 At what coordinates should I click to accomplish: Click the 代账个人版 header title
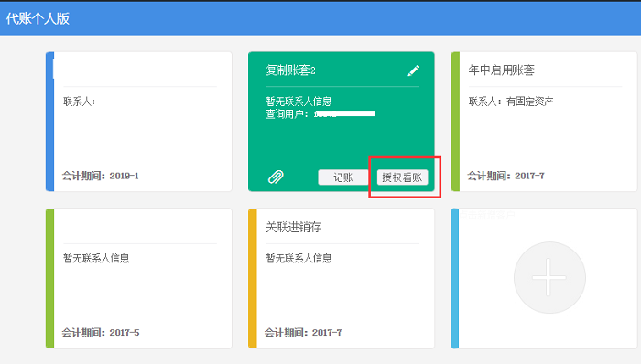pos(38,18)
